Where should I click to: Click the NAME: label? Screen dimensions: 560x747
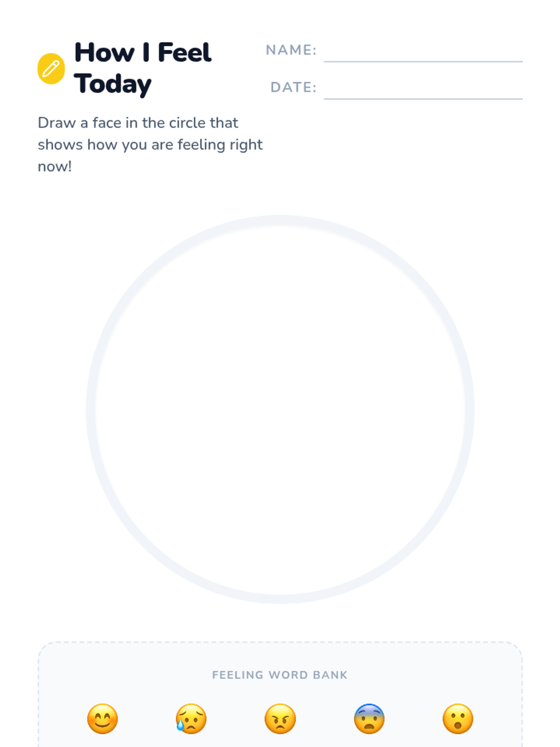click(x=291, y=50)
